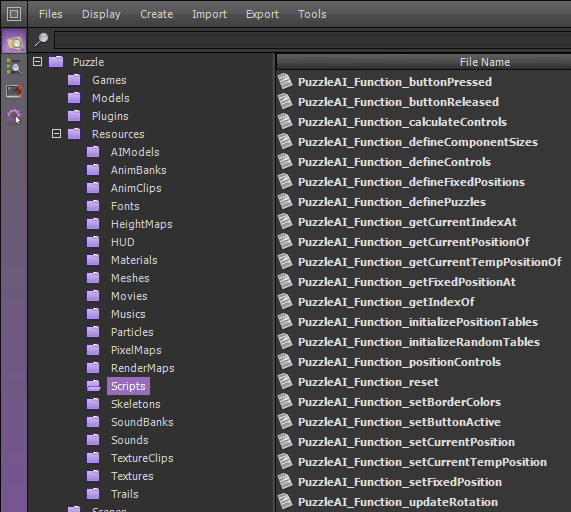The height and width of the screenshot is (512, 571).
Task: Click the window layout icon top-left
Action: [14, 14]
